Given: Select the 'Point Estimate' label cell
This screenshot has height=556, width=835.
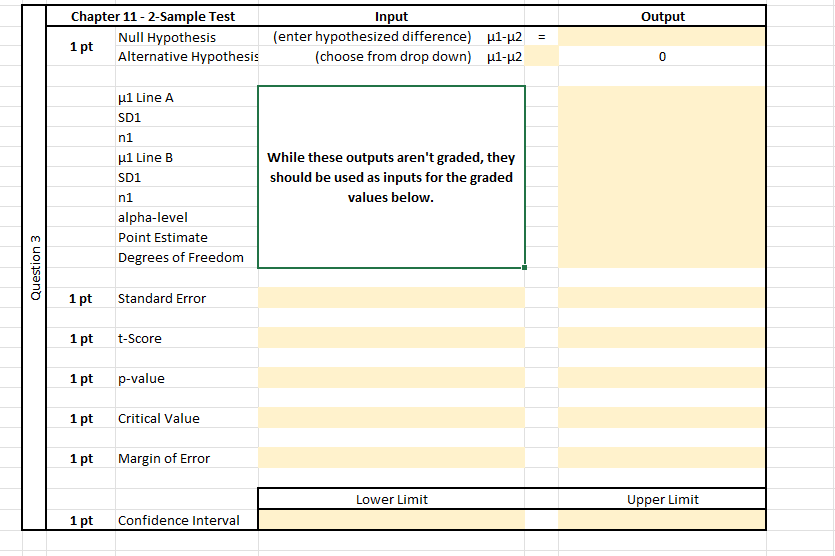Looking at the screenshot, I should (x=187, y=237).
